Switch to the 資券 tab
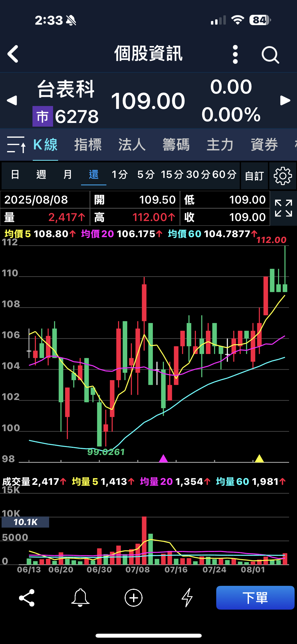This screenshot has width=297, height=644. click(264, 145)
